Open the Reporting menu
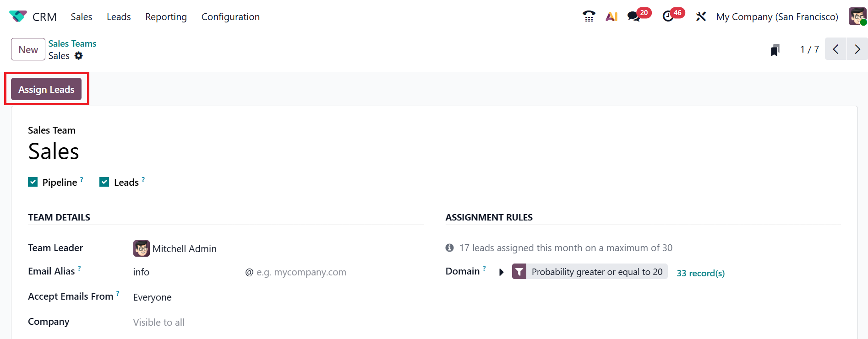This screenshot has height=339, width=868. (166, 17)
